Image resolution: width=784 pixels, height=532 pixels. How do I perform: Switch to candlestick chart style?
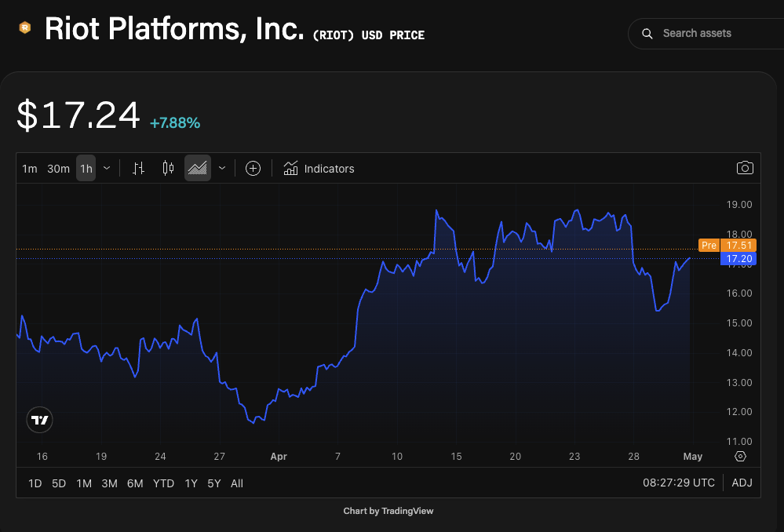169,169
